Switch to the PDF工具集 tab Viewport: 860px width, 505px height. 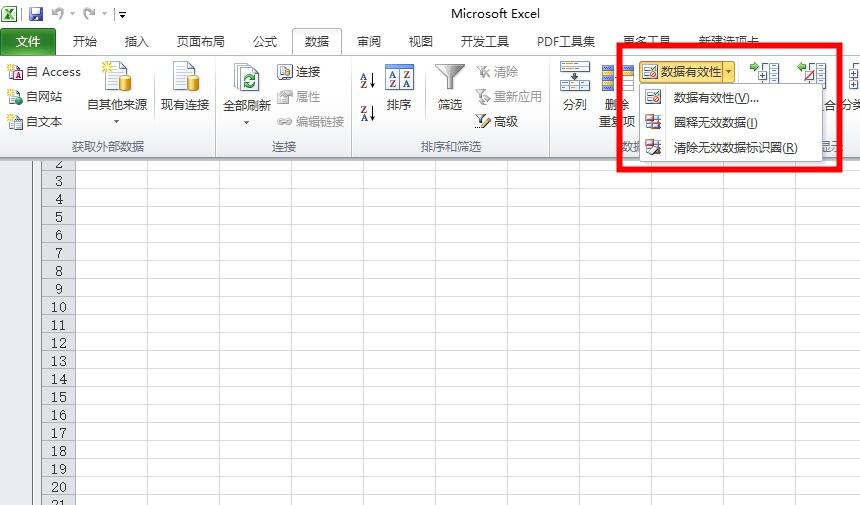pos(565,42)
